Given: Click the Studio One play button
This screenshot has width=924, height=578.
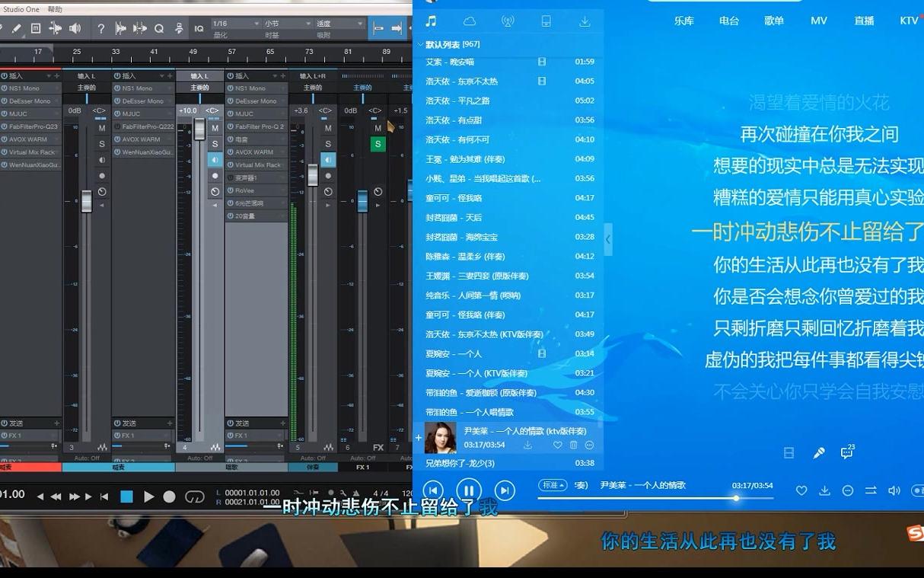Looking at the screenshot, I should point(149,497).
